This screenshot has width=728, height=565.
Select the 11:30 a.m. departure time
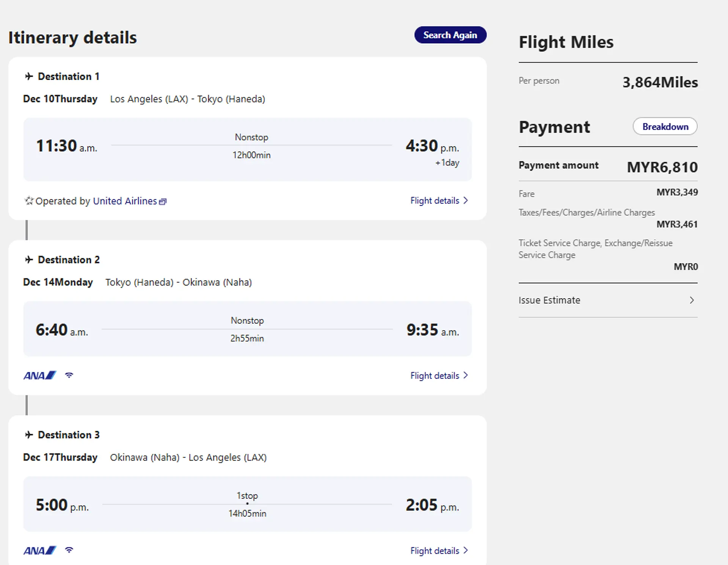[66, 146]
